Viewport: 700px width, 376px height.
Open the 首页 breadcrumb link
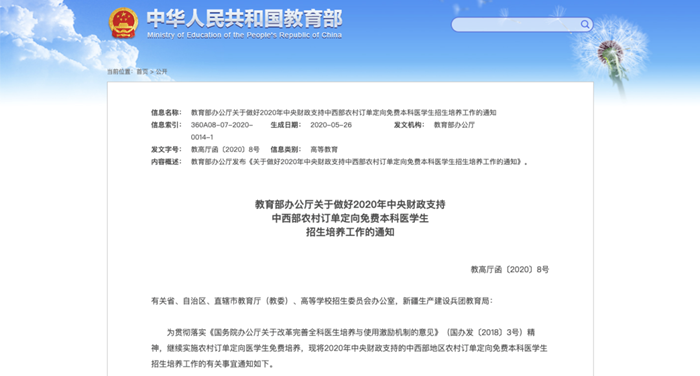pyautogui.click(x=142, y=71)
